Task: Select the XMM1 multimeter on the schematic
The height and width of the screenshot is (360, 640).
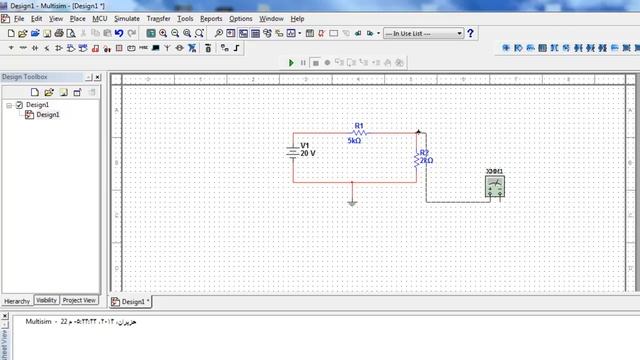Action: click(x=495, y=187)
